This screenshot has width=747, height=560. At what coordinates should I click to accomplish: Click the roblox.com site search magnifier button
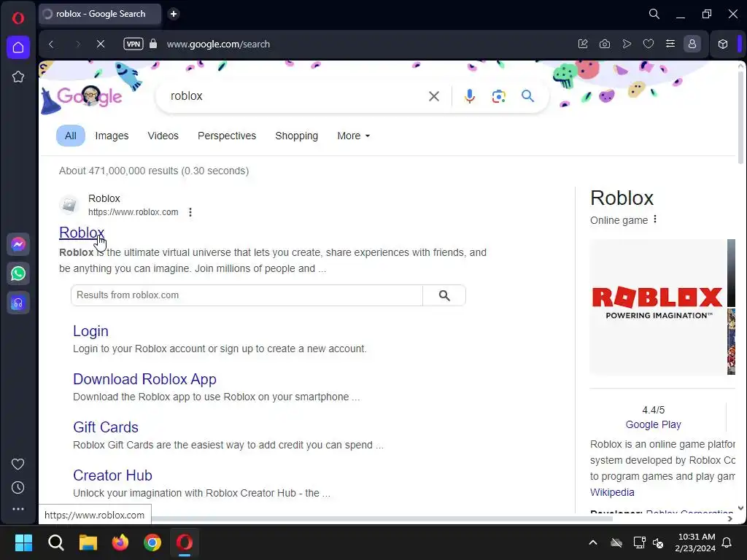click(444, 295)
